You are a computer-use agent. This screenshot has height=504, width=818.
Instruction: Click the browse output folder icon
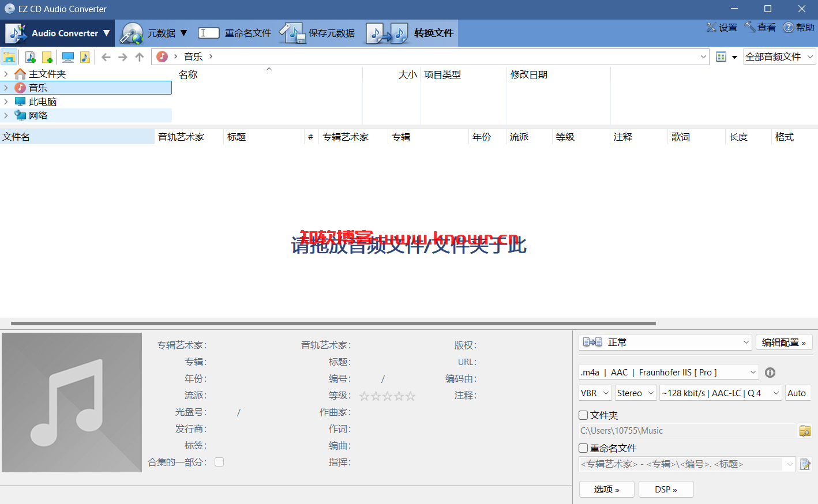(x=805, y=431)
